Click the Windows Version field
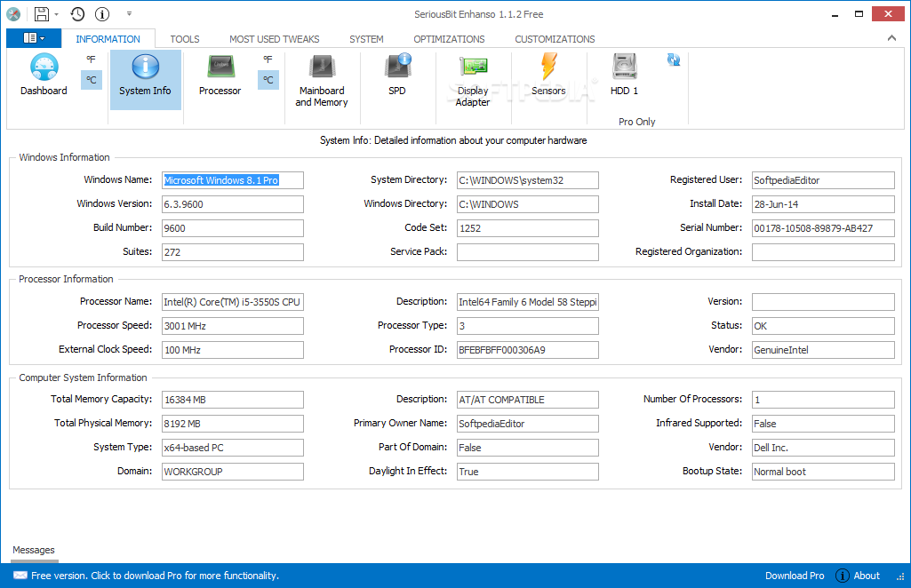Screen dimensions: 911x588 [232, 204]
